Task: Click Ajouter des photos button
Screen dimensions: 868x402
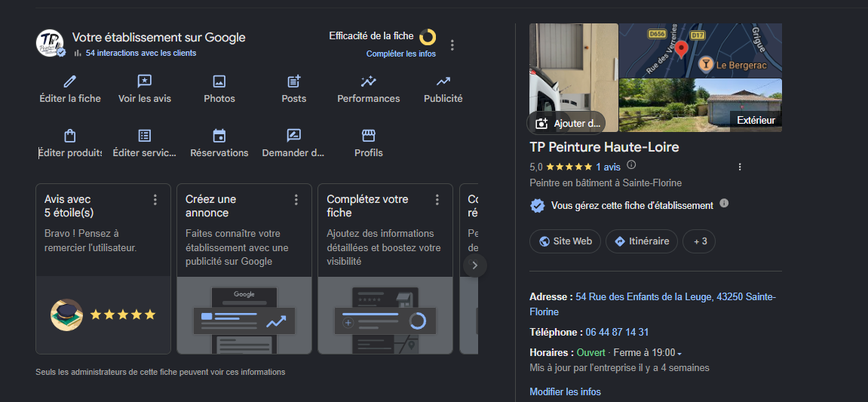Action: click(566, 123)
